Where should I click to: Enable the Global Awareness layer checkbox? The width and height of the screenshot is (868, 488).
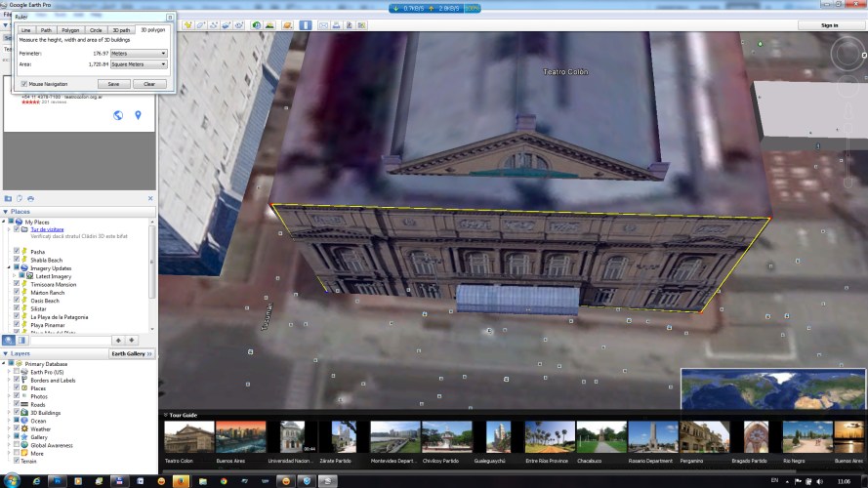click(16, 445)
